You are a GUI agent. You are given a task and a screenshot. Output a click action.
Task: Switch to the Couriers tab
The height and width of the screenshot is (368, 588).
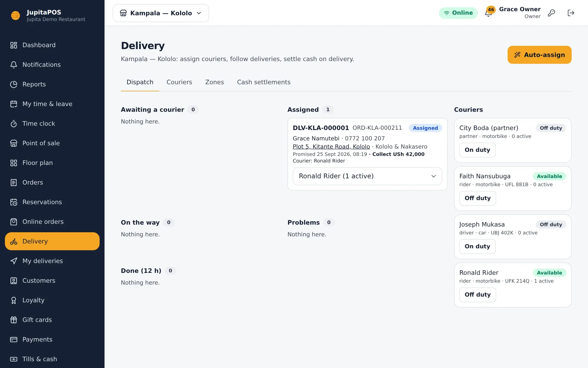click(179, 82)
